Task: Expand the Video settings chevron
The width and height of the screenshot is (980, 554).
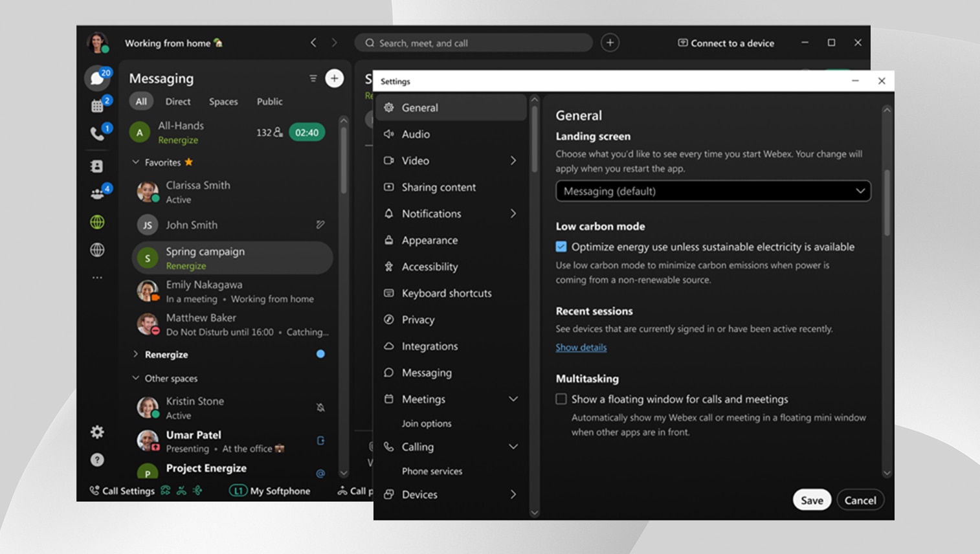Action: (x=513, y=161)
